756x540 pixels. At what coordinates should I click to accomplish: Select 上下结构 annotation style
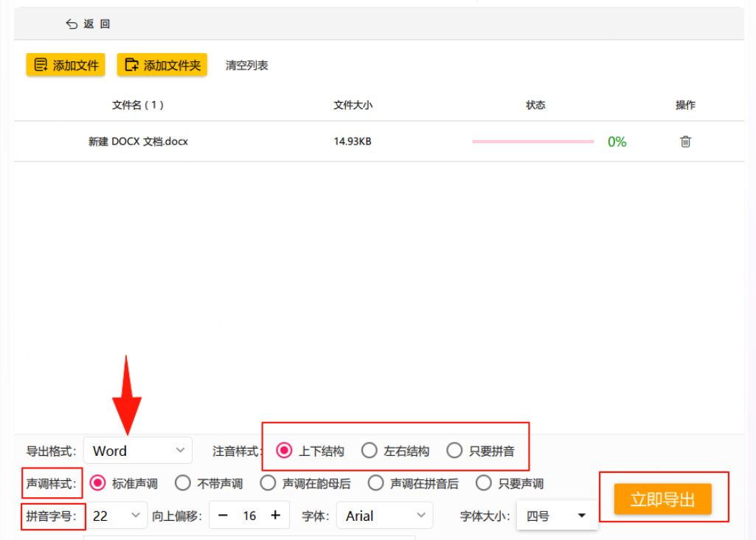click(284, 451)
